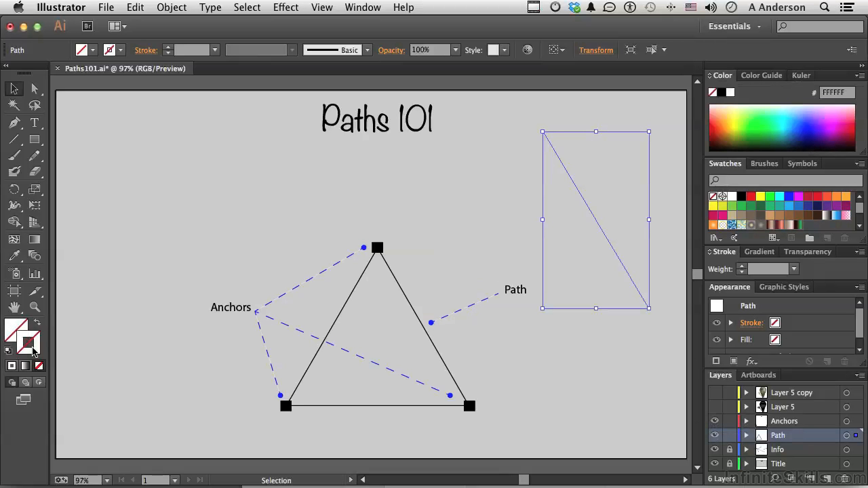Select the Rectangle tool

pyautogui.click(x=35, y=139)
